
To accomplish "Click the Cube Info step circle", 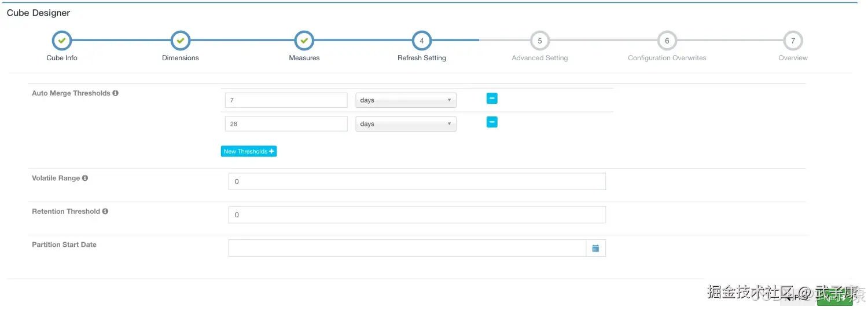I will click(62, 41).
